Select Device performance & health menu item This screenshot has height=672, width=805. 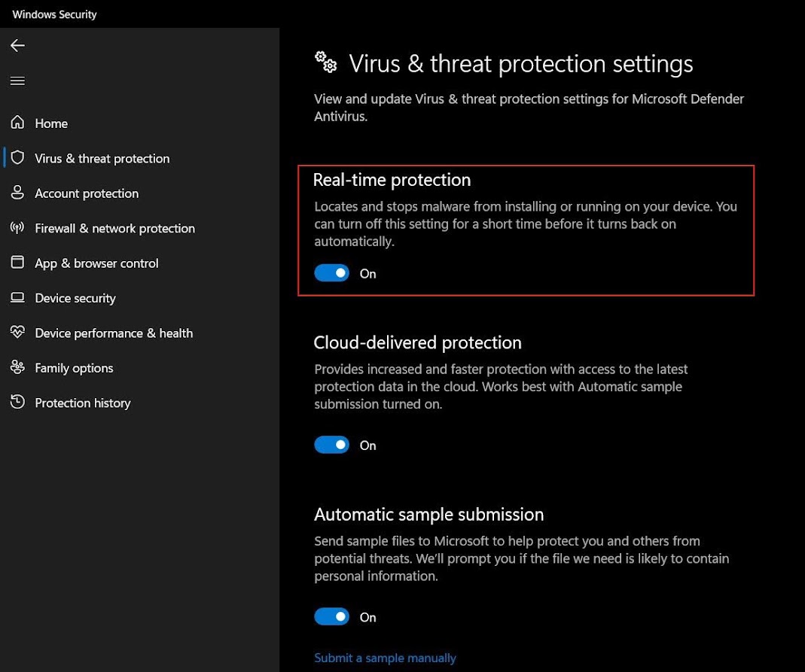114,333
